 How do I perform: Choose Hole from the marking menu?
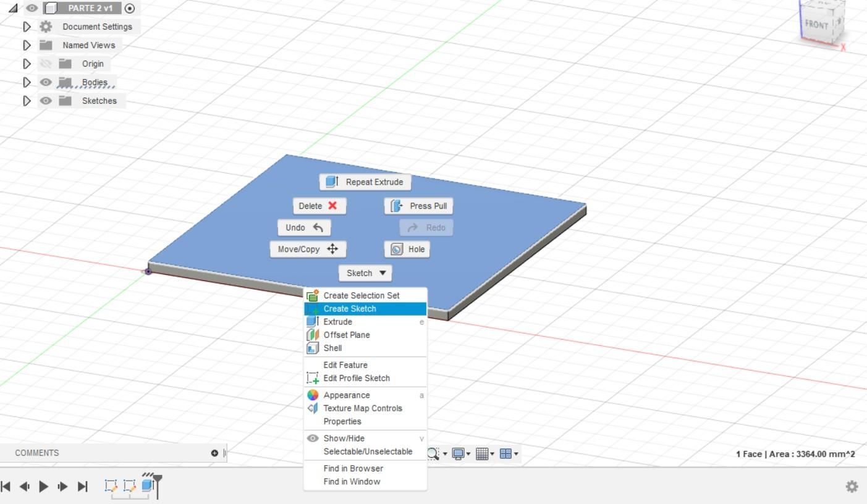(x=407, y=249)
